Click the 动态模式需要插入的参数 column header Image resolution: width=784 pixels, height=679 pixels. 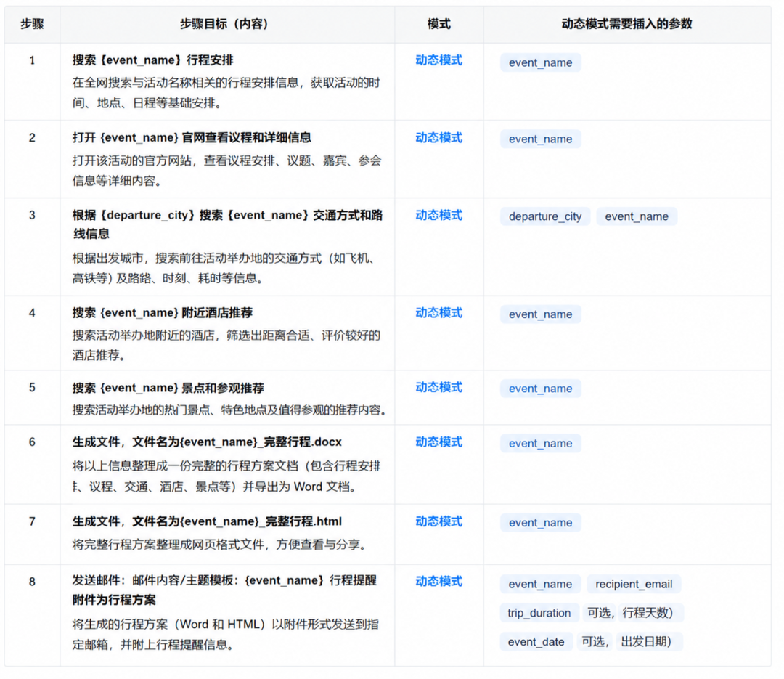626,24
